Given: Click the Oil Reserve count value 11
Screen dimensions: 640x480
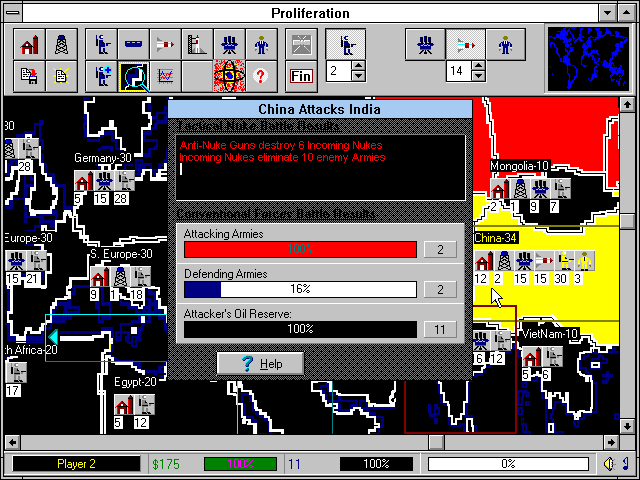Looking at the screenshot, I should click(x=440, y=329).
